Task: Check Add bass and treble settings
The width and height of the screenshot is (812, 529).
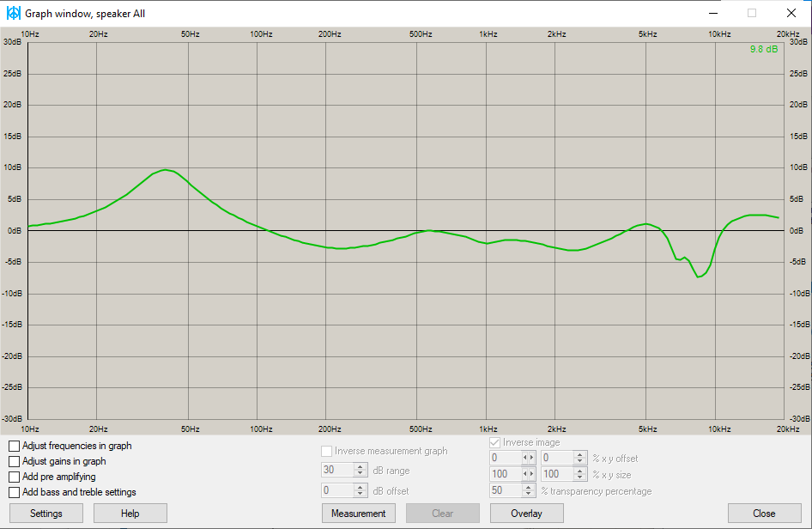Action: point(15,492)
